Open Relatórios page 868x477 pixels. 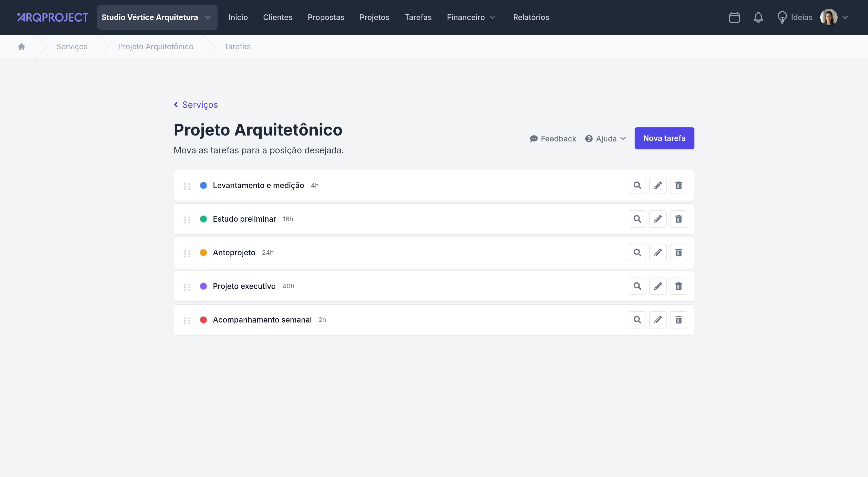coord(531,17)
